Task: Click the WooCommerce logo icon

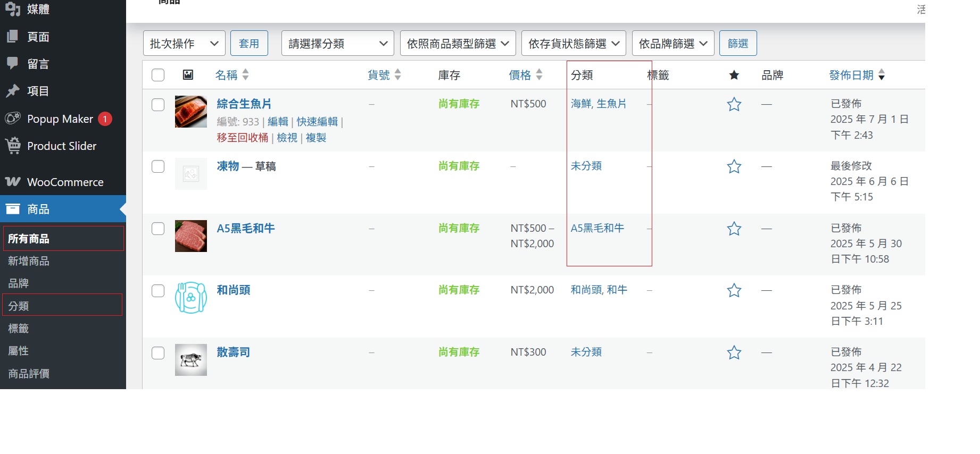Action: pos(13,182)
